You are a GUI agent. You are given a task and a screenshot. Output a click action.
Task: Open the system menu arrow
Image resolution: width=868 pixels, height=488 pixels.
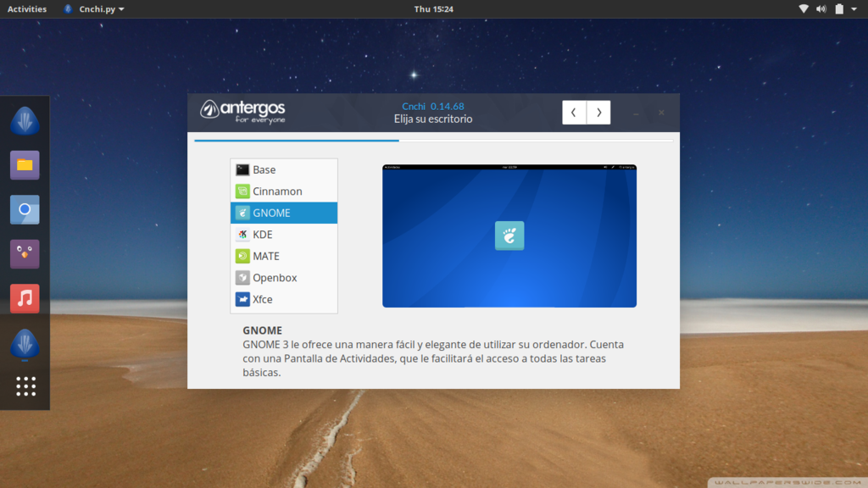click(854, 8)
